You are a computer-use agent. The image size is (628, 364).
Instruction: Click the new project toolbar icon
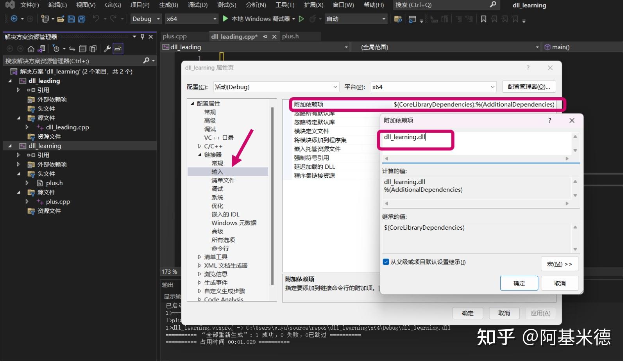pyautogui.click(x=45, y=19)
